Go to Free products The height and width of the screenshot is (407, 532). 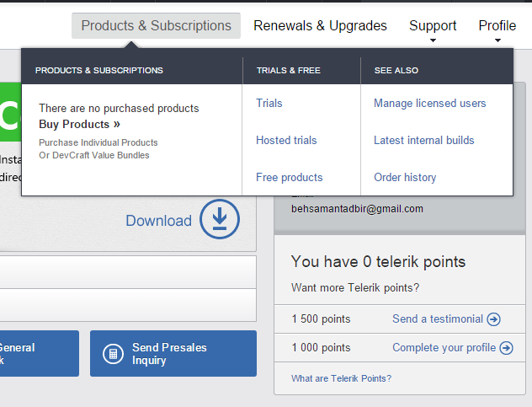tap(290, 177)
